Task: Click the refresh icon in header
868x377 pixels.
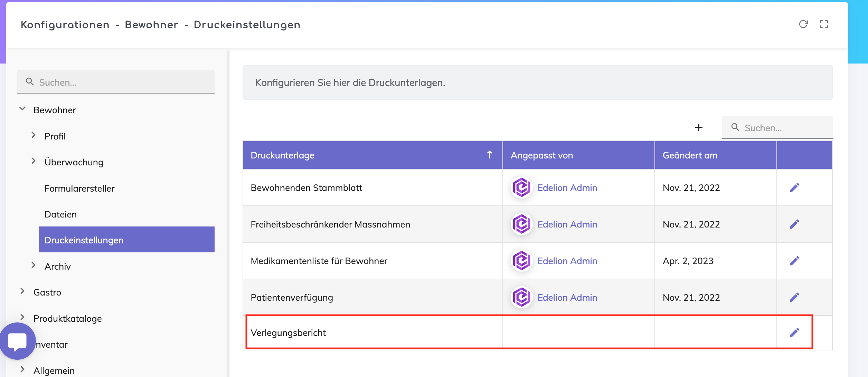Action: click(x=803, y=24)
